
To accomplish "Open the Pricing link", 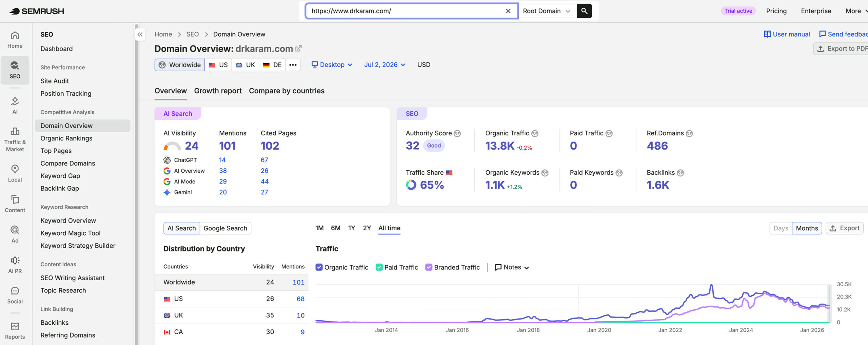I will point(776,11).
